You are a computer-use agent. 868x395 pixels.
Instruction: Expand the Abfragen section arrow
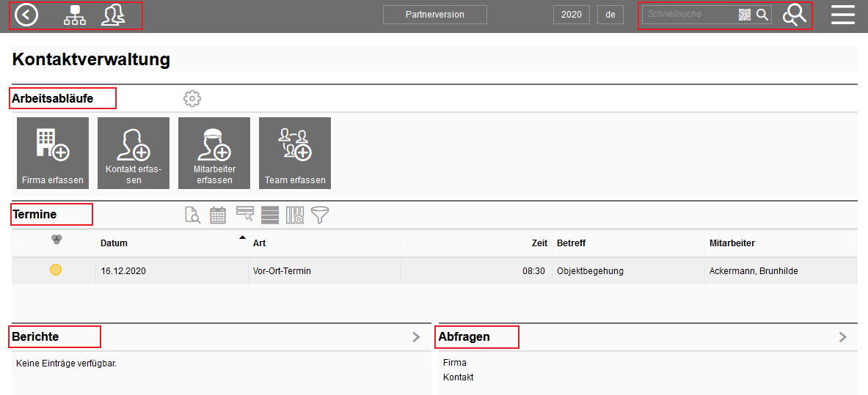(x=843, y=337)
